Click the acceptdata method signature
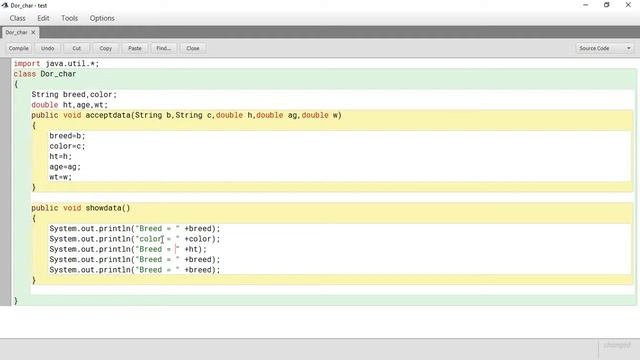 coord(187,115)
